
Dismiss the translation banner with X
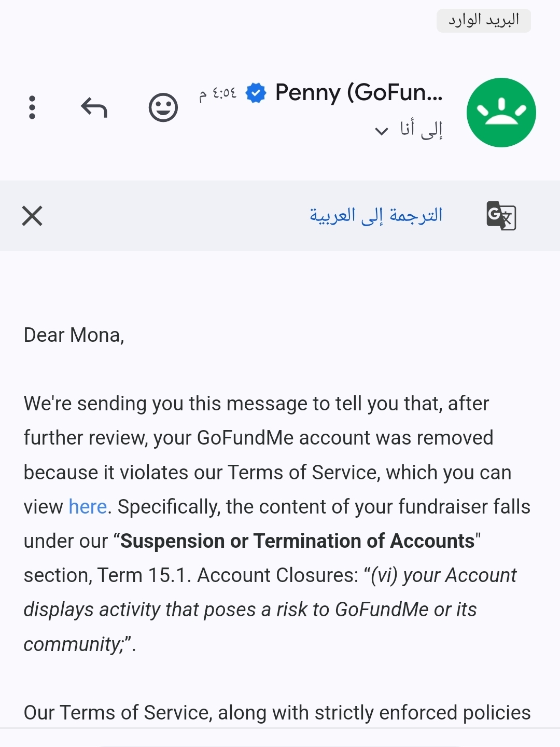point(32,216)
